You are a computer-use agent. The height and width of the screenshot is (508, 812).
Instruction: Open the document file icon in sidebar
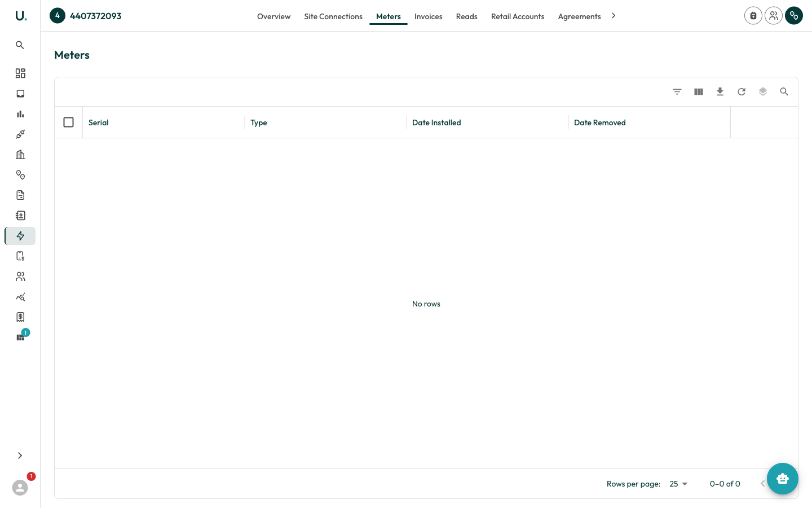[20, 195]
